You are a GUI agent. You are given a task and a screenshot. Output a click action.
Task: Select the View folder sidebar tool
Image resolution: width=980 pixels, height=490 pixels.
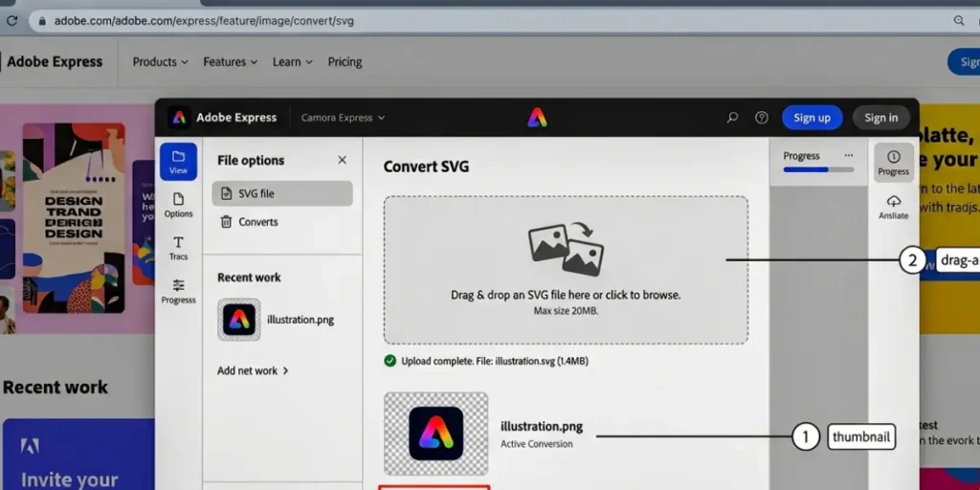pyautogui.click(x=178, y=162)
